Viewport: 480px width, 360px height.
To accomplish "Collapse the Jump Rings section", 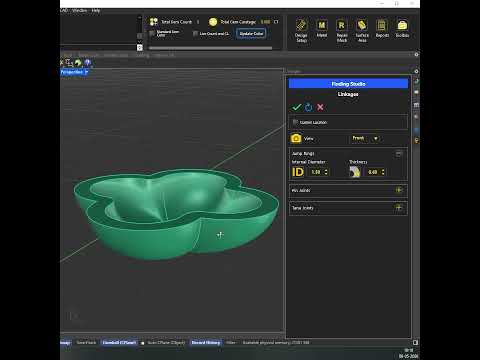I will (399, 154).
